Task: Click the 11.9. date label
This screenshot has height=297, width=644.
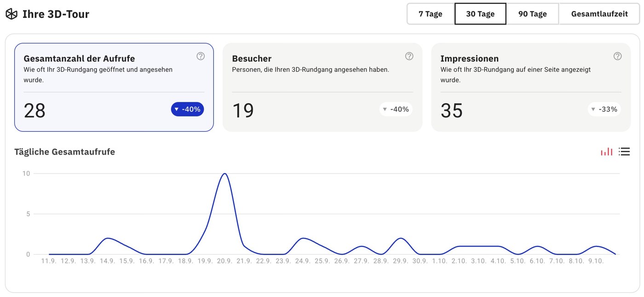Action: coord(49,261)
